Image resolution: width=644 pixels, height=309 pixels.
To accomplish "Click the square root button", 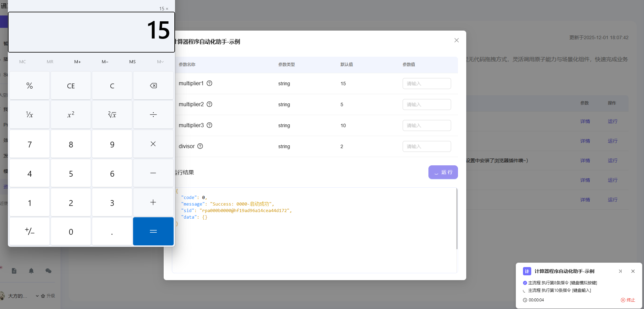I will click(x=112, y=115).
